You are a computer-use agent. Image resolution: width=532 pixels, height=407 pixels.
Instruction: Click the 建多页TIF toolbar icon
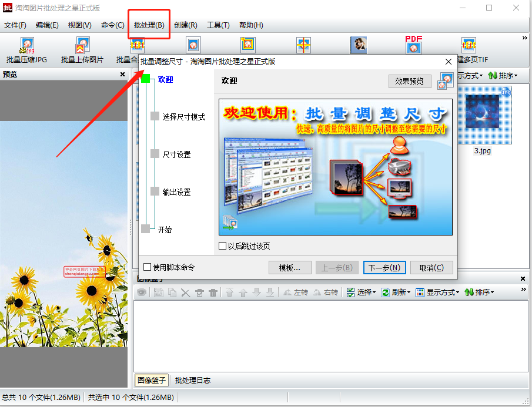[x=469, y=45]
